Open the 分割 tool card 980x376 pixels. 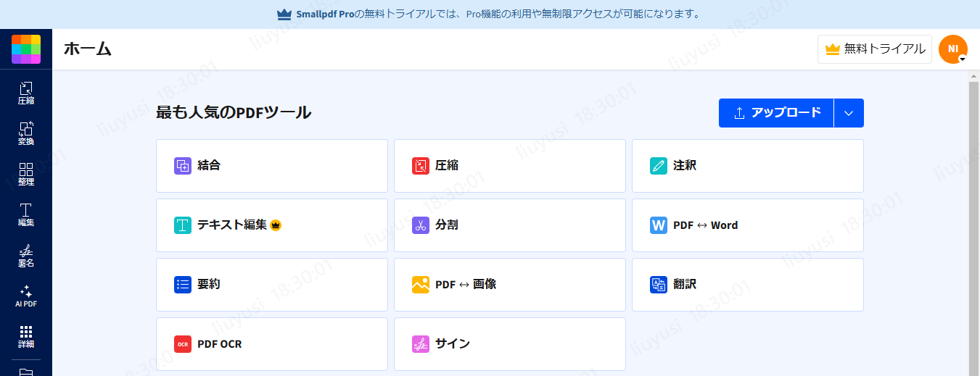[x=510, y=225]
